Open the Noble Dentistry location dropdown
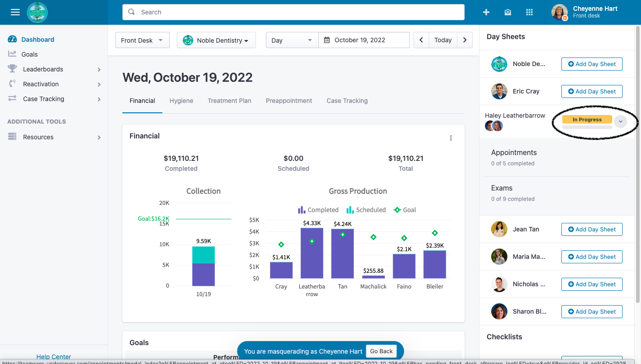This screenshot has height=364, width=641. tap(216, 40)
